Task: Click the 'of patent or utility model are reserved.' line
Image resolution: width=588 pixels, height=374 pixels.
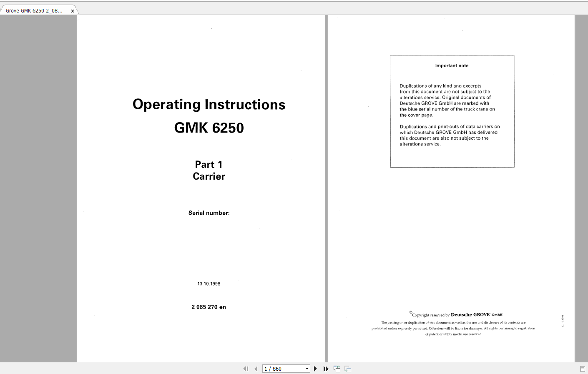Action: pos(454,334)
